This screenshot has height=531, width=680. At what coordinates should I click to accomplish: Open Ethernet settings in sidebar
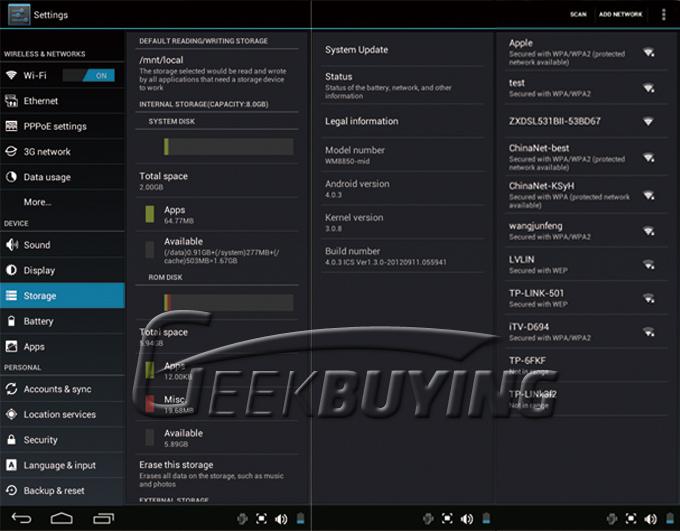[62, 101]
